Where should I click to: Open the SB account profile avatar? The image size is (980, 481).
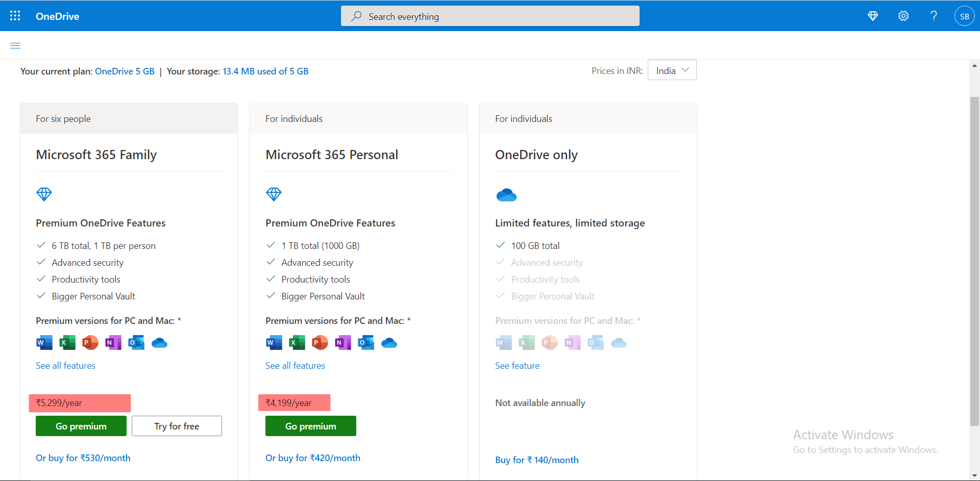point(964,16)
